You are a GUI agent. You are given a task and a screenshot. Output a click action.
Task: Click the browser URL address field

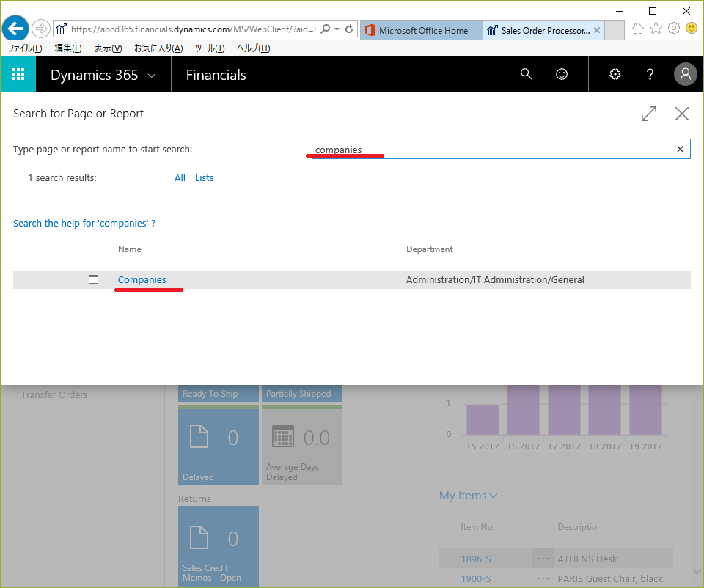(x=194, y=29)
